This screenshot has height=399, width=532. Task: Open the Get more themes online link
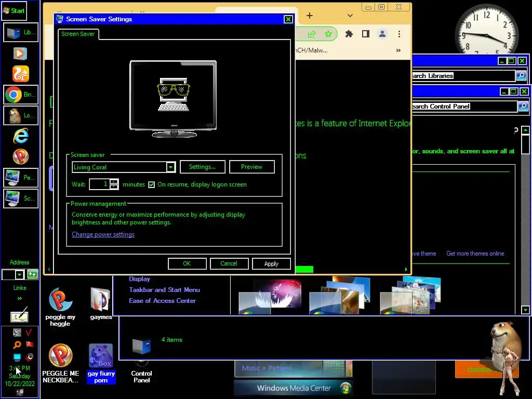click(x=475, y=254)
